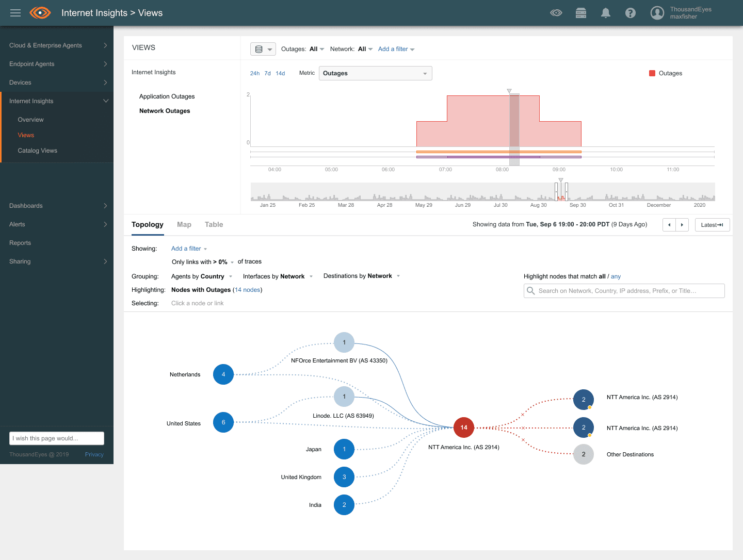Step to the previous time interval

click(669, 225)
